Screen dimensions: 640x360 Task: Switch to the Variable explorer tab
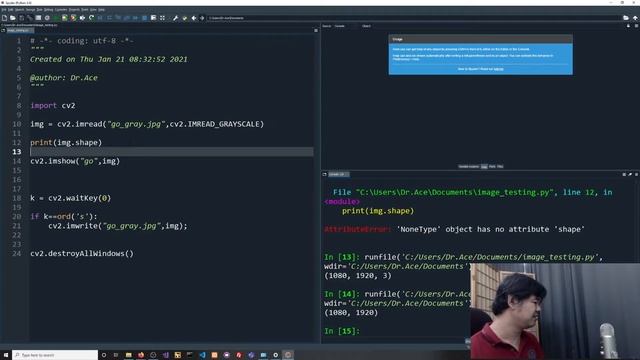(468, 167)
